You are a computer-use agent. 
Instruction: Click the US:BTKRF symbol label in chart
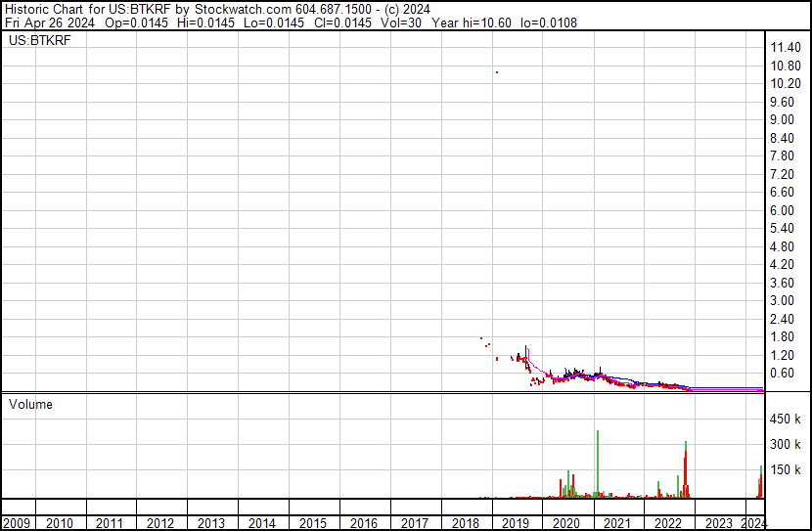coord(40,41)
